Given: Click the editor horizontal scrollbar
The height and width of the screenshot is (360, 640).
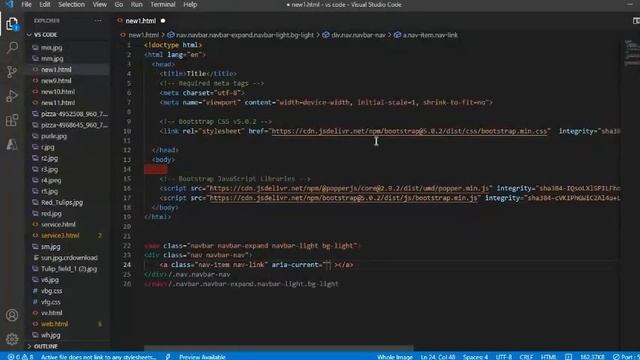Looking at the screenshot, I should pos(278,349).
